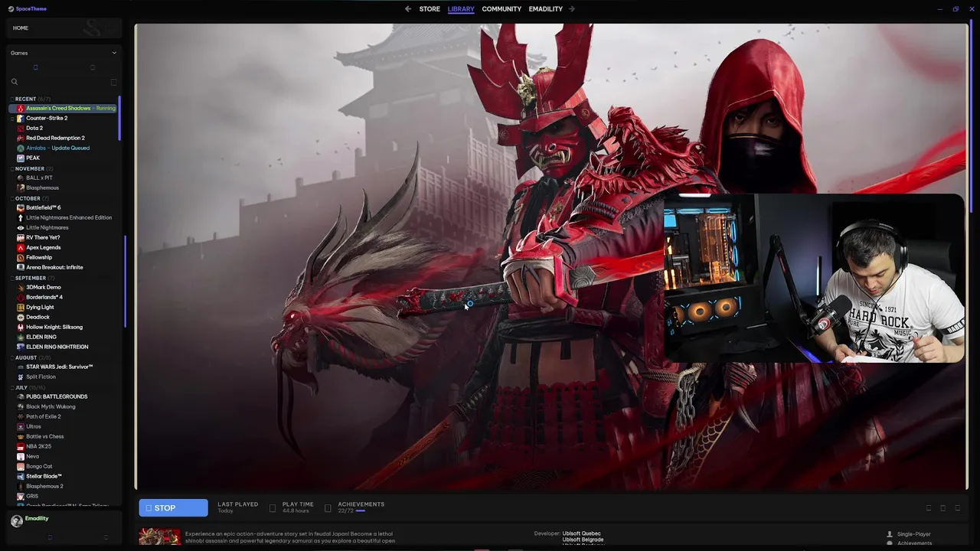Viewport: 980px width, 551px height.
Task: Select Counter-Strike 2 icon in Recent
Action: click(21, 119)
